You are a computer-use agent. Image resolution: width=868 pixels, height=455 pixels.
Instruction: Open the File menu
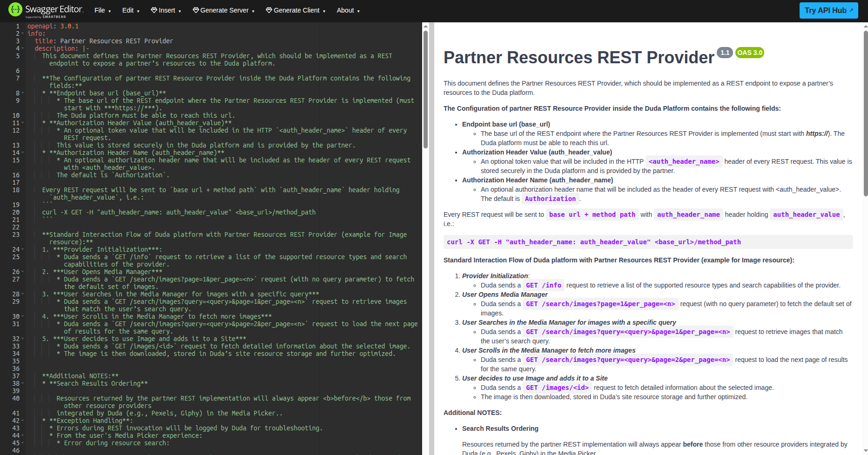click(x=102, y=10)
